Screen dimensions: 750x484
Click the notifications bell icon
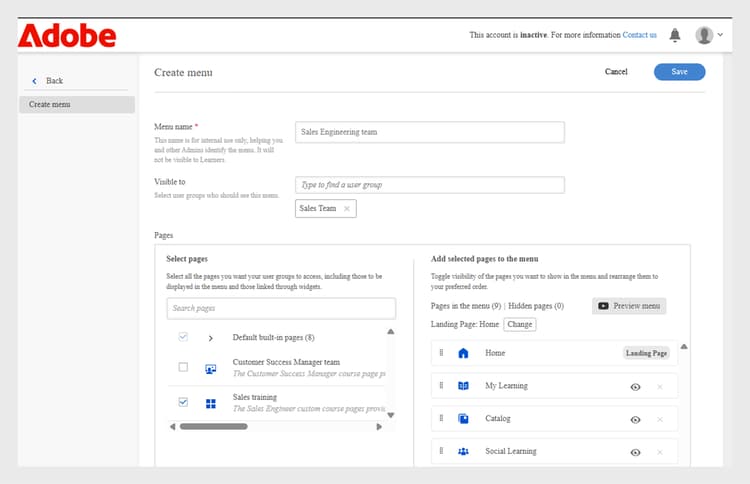point(675,35)
